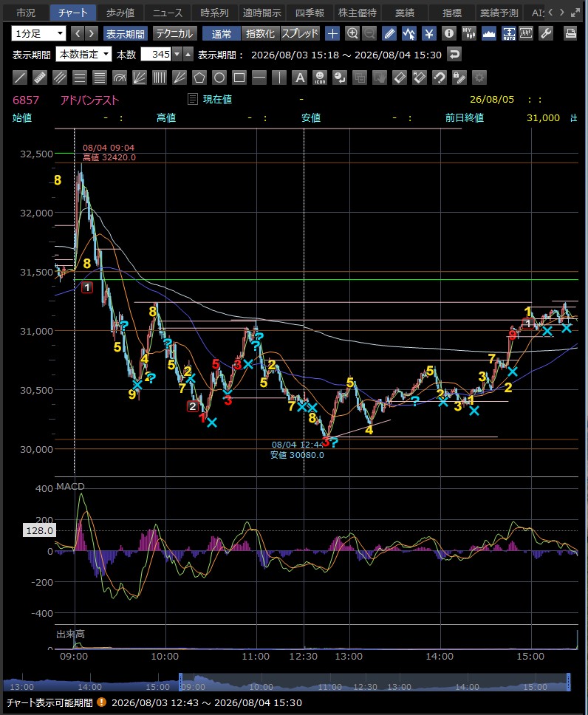Click the 高値 32420.0 annotation

tap(109, 157)
